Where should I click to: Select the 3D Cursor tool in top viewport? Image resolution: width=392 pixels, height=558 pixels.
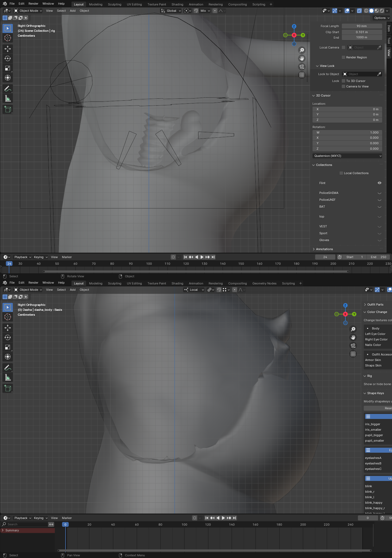[x=8, y=38]
